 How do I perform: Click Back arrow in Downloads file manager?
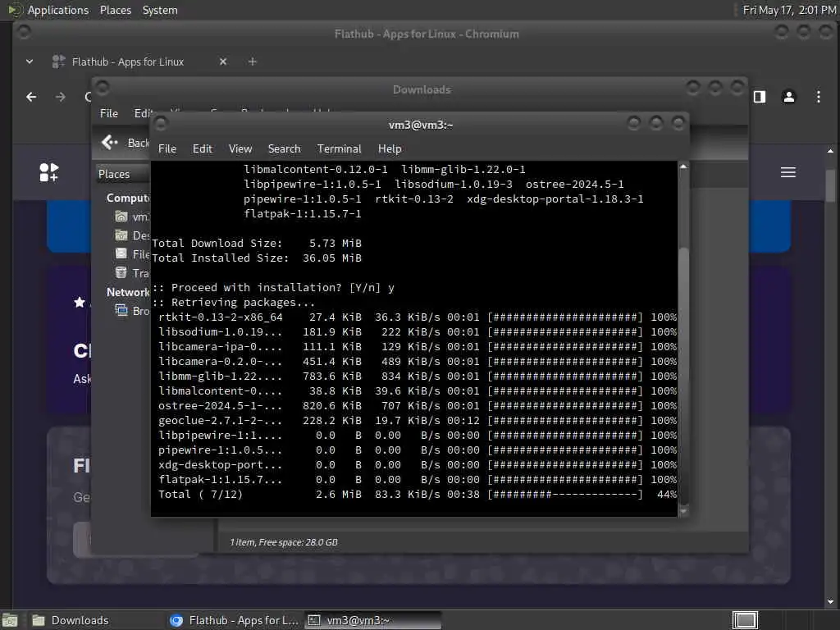(x=110, y=142)
